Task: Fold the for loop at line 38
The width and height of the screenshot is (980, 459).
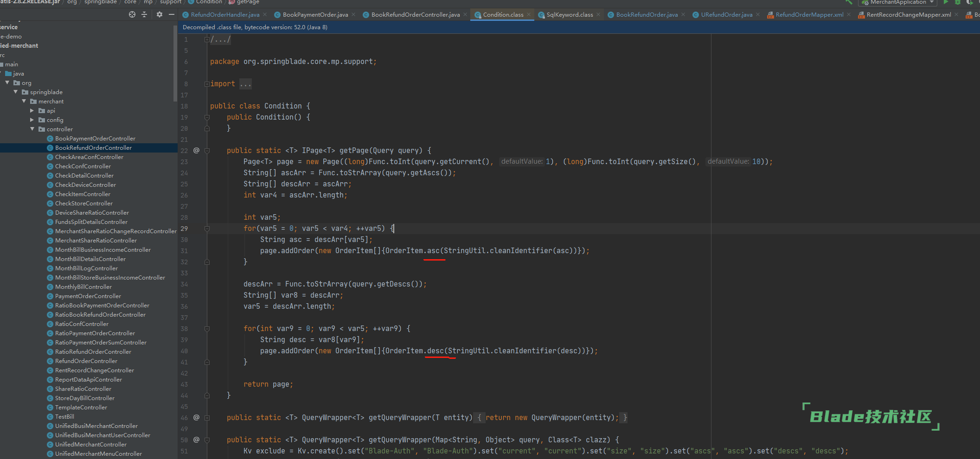Action: click(207, 329)
